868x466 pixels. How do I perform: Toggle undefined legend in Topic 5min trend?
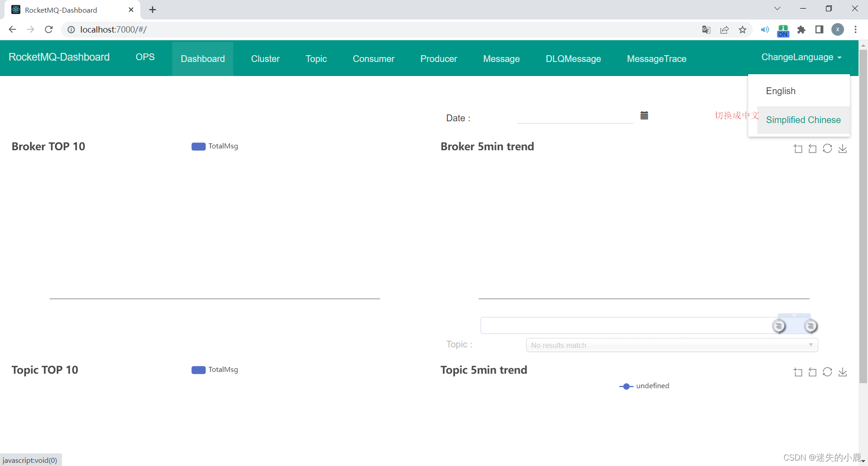644,386
